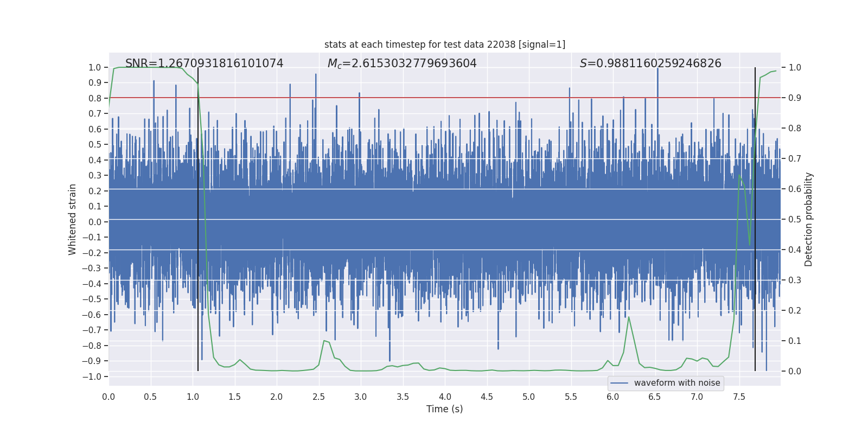
Task: Click the 6.5 tick on the Time axis
Action: [655, 397]
